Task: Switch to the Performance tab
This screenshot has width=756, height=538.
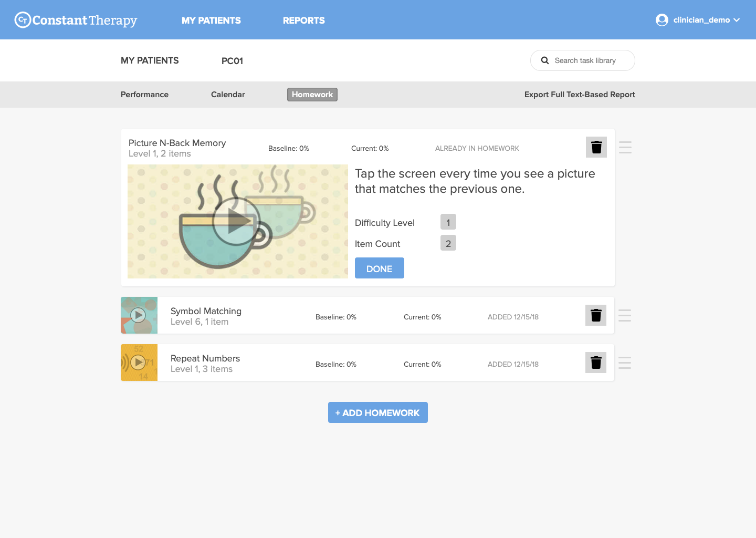Action: coord(144,95)
